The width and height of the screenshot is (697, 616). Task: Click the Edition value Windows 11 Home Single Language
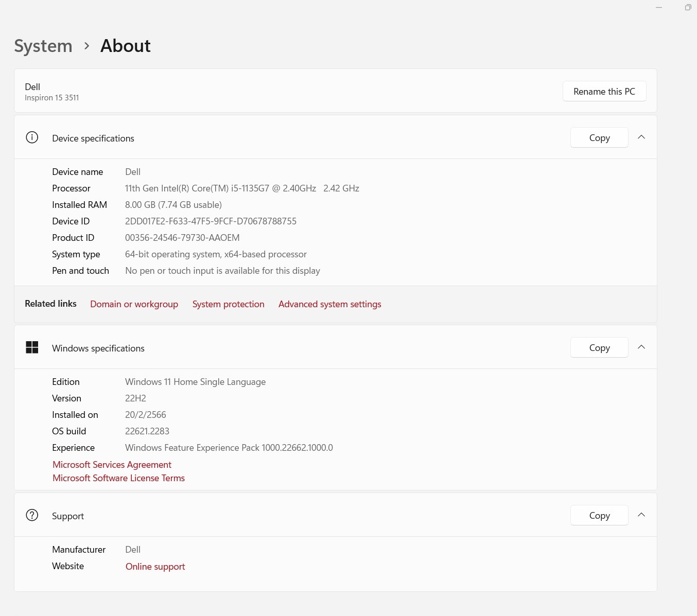[x=195, y=382]
